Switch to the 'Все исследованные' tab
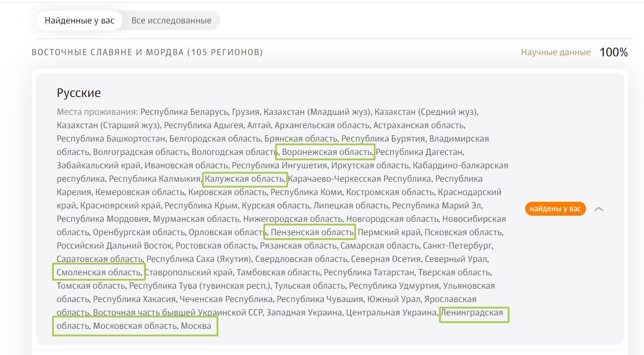The image size is (644, 355). pyautogui.click(x=171, y=20)
